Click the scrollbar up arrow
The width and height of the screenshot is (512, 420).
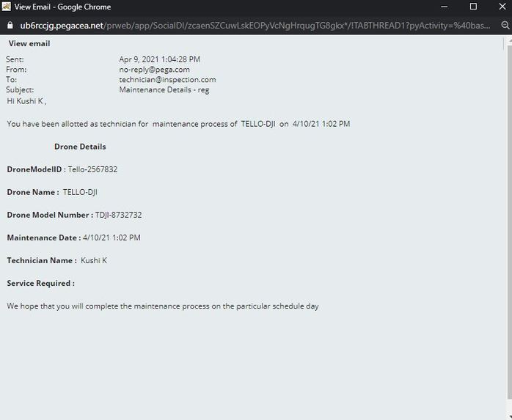tap(510, 41)
